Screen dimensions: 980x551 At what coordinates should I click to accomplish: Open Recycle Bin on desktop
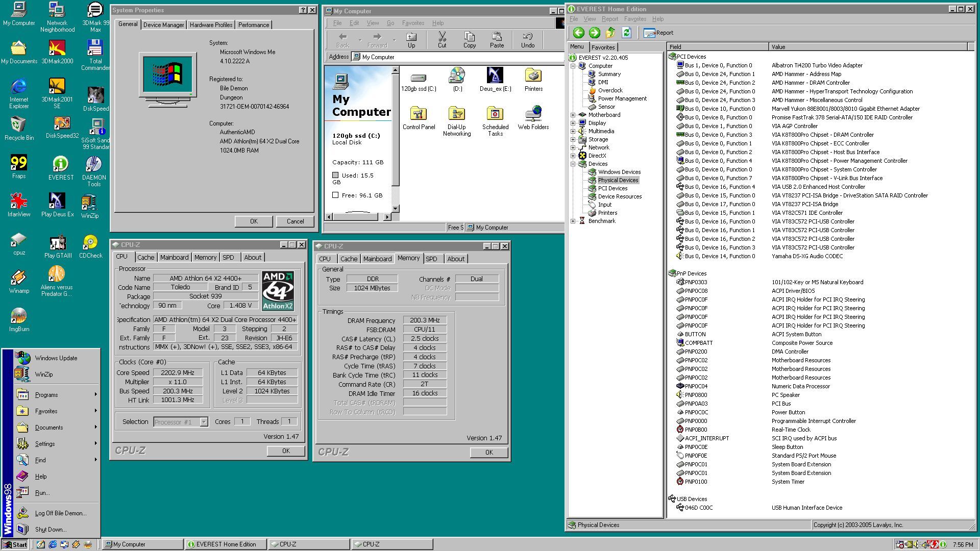coord(19,129)
